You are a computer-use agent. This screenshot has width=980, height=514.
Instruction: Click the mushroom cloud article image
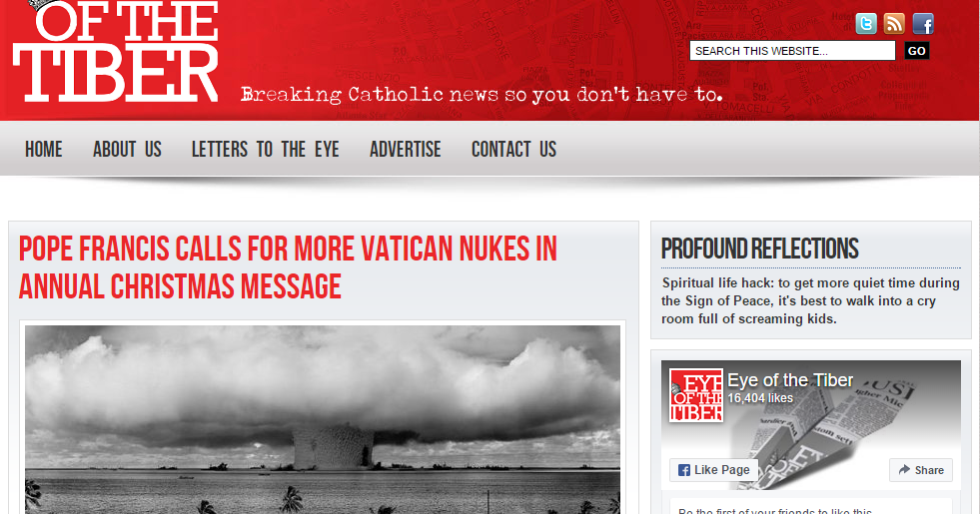coord(323,419)
